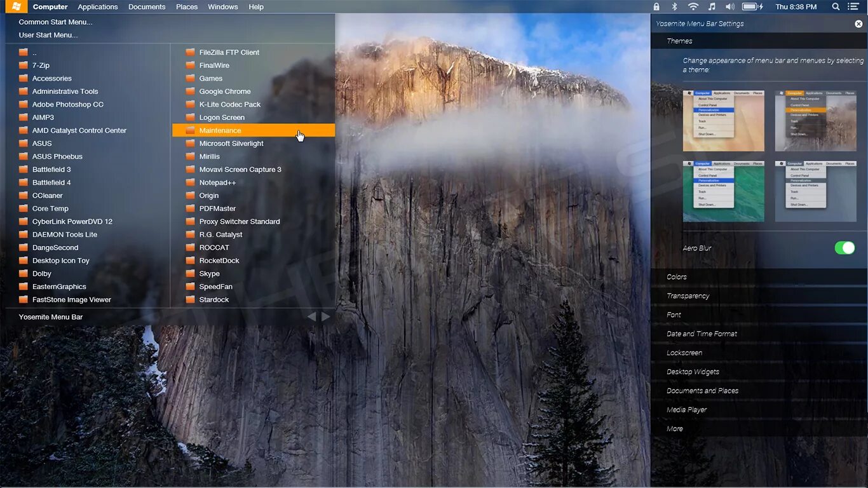The image size is (868, 488).
Task: Turn off the Aero Blur switch
Action: coord(844,248)
